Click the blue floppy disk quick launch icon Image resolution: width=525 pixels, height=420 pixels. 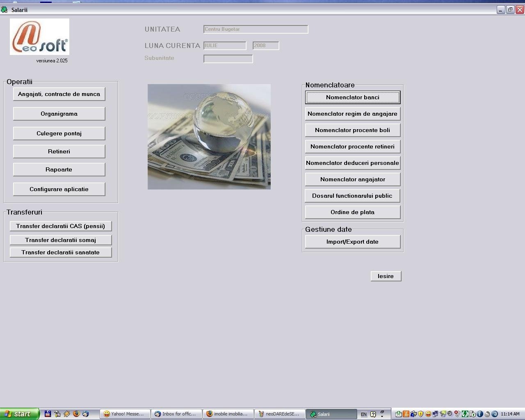pos(48,414)
